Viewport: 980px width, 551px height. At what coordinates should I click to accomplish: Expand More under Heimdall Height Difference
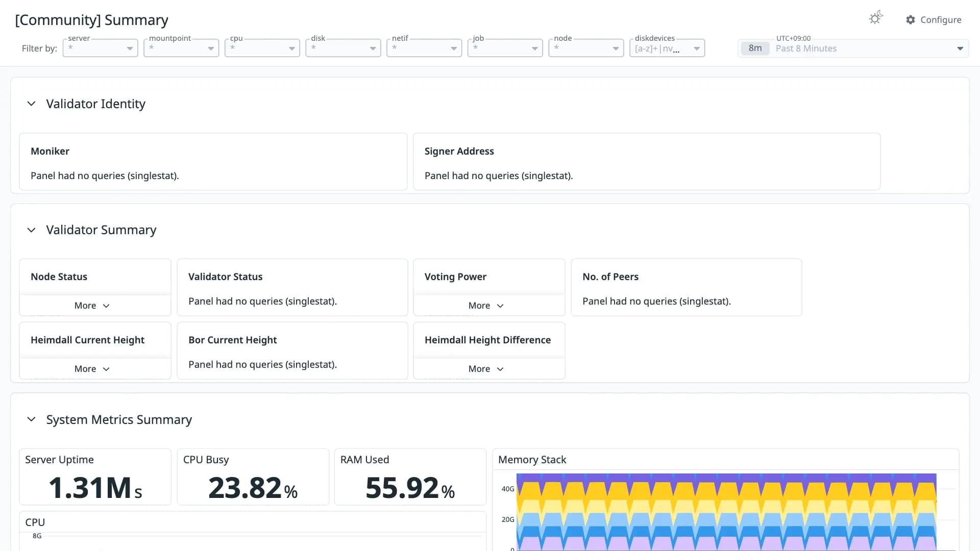(486, 369)
